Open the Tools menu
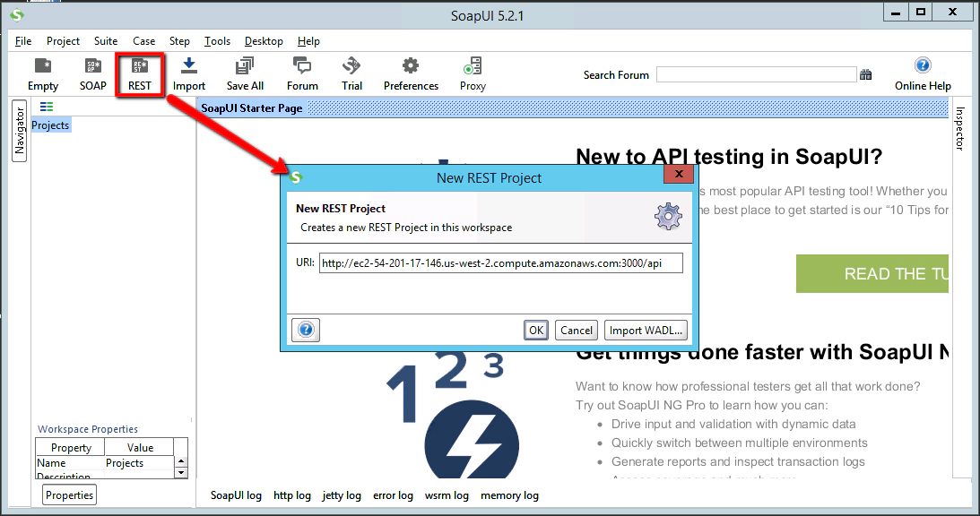The width and height of the screenshot is (980, 516). 217,40
